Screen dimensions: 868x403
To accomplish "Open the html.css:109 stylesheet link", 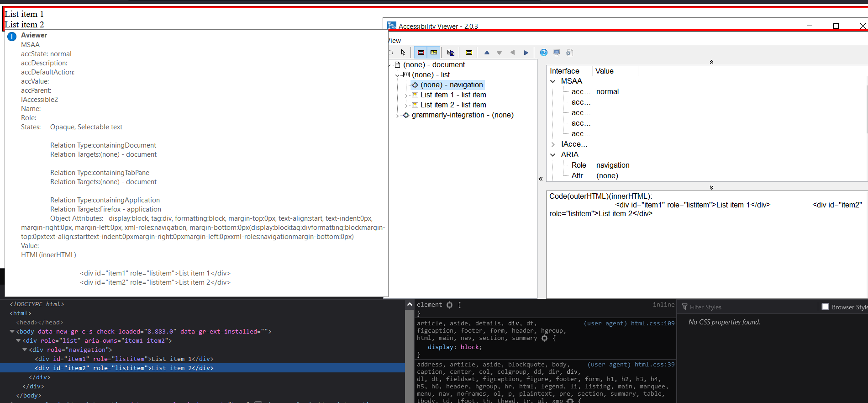I will click(x=652, y=323).
